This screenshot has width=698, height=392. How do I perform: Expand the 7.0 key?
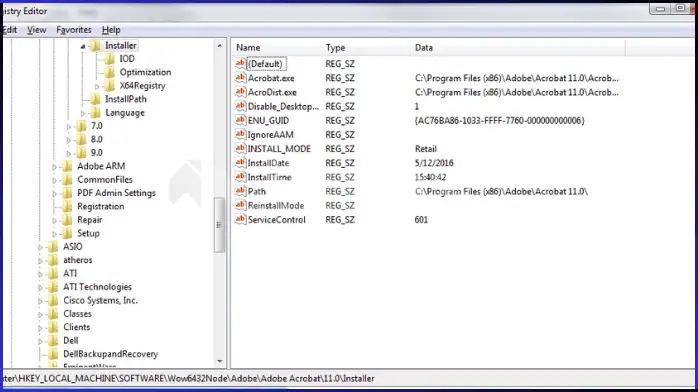click(69, 127)
